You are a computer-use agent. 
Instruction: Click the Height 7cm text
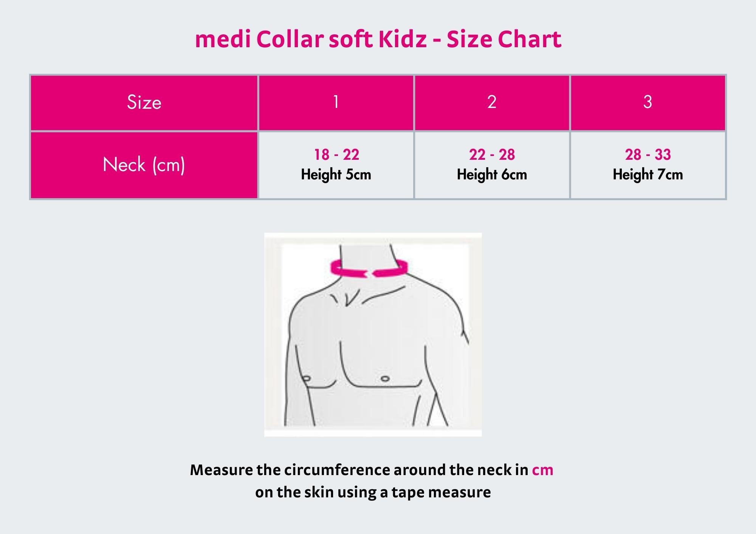coord(648,174)
